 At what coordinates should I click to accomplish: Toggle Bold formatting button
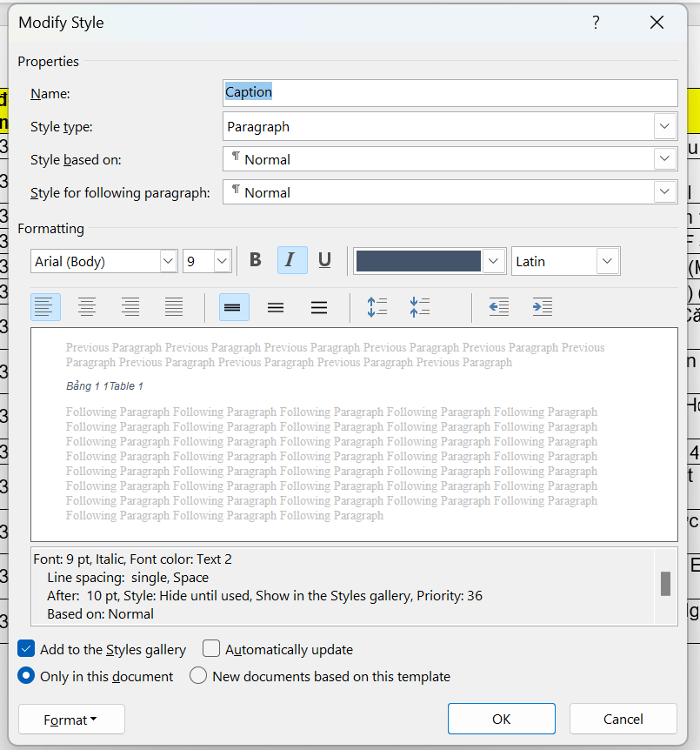point(256,260)
